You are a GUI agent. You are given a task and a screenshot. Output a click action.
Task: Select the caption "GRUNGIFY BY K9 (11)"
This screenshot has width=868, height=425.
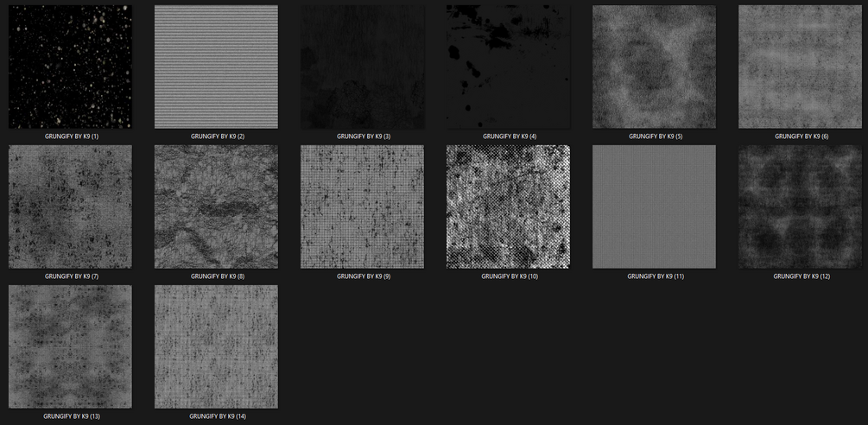click(656, 276)
